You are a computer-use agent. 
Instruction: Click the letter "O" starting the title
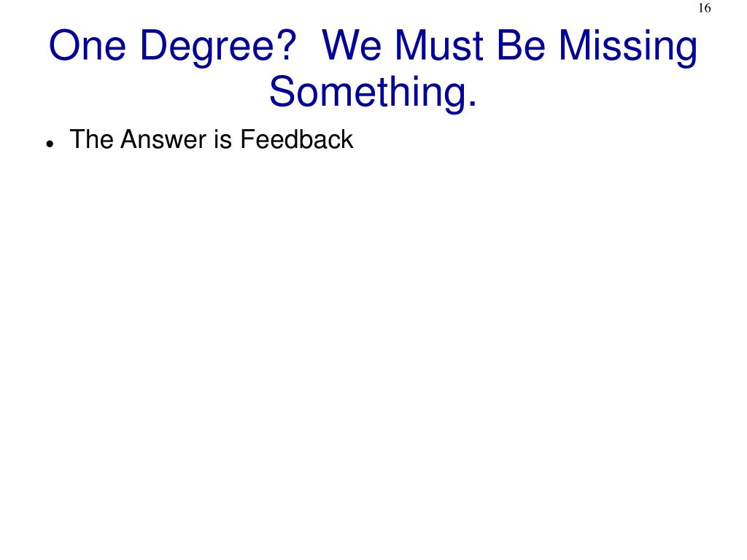coord(64,46)
